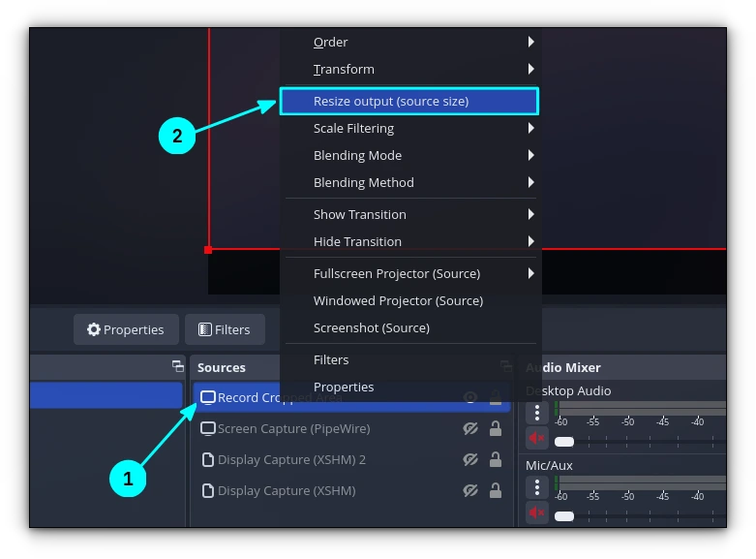Select the highlighted scene in scenes list

point(106,395)
